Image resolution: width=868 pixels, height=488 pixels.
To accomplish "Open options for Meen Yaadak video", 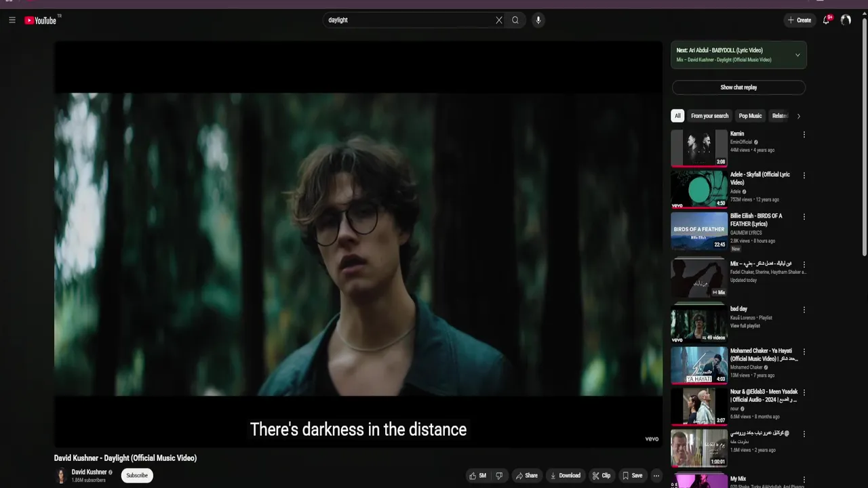I will [804, 392].
